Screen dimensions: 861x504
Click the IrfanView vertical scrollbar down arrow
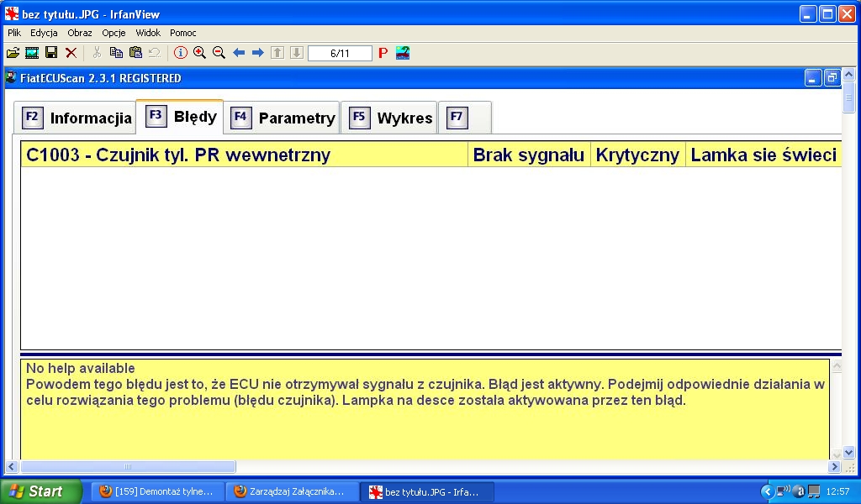tap(849, 453)
